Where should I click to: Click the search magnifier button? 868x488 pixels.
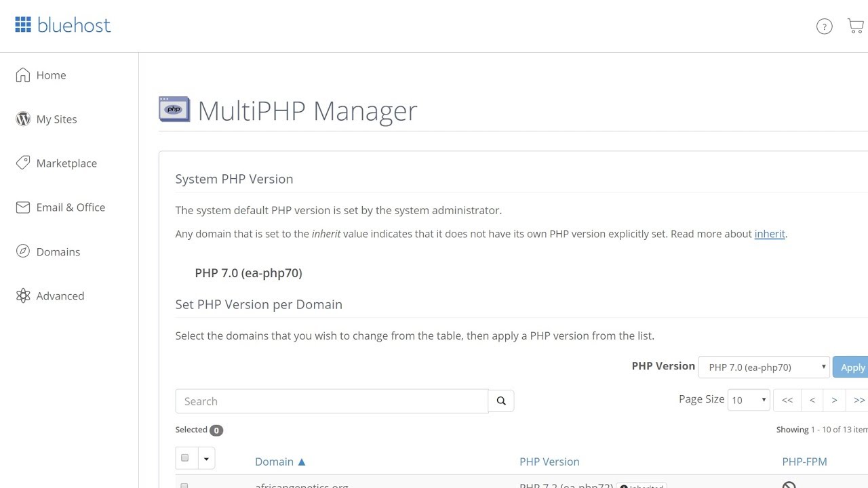(501, 401)
